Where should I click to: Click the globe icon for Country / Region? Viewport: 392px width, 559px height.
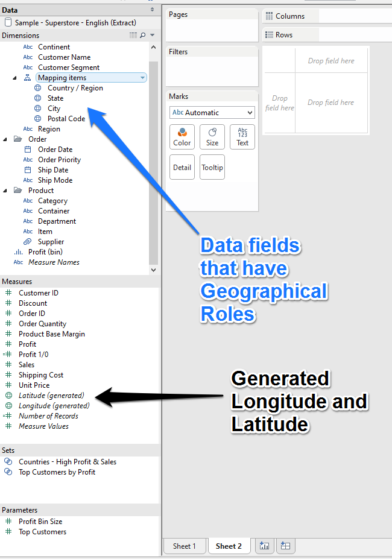[x=37, y=88]
